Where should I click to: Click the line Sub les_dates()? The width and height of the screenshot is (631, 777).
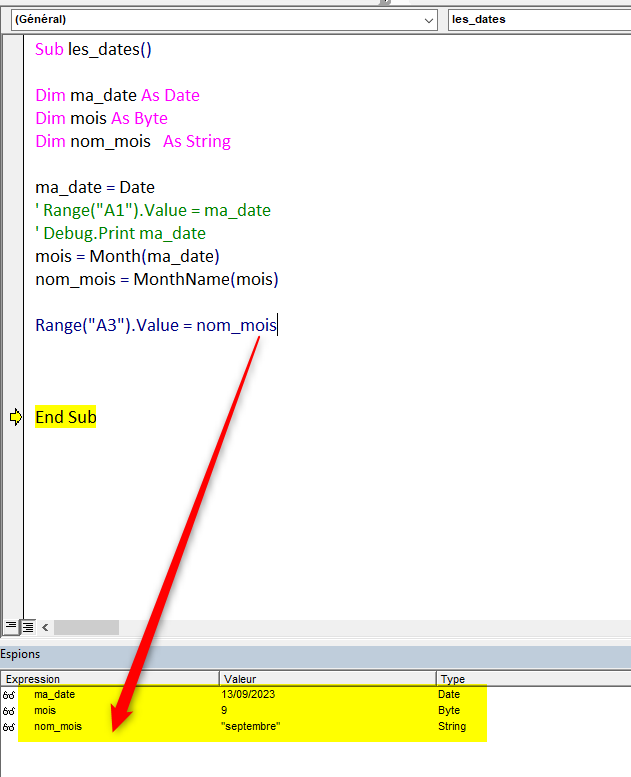pyautogui.click(x=93, y=50)
